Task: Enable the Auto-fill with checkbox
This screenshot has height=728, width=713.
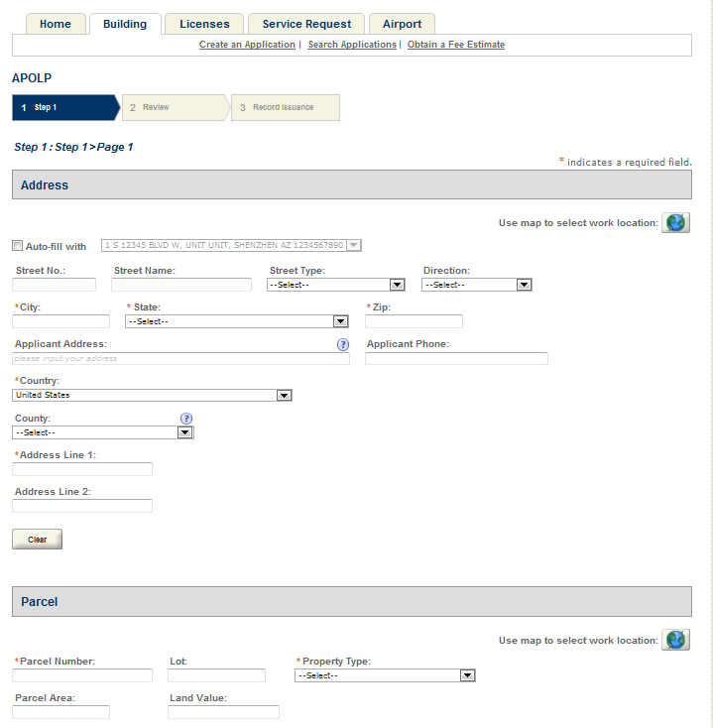Action: (x=17, y=246)
